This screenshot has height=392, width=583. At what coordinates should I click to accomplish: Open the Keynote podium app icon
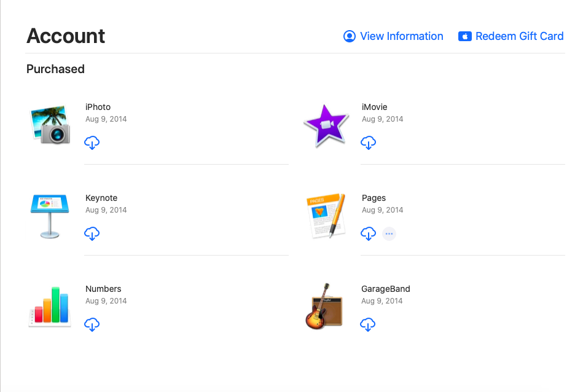(50, 216)
